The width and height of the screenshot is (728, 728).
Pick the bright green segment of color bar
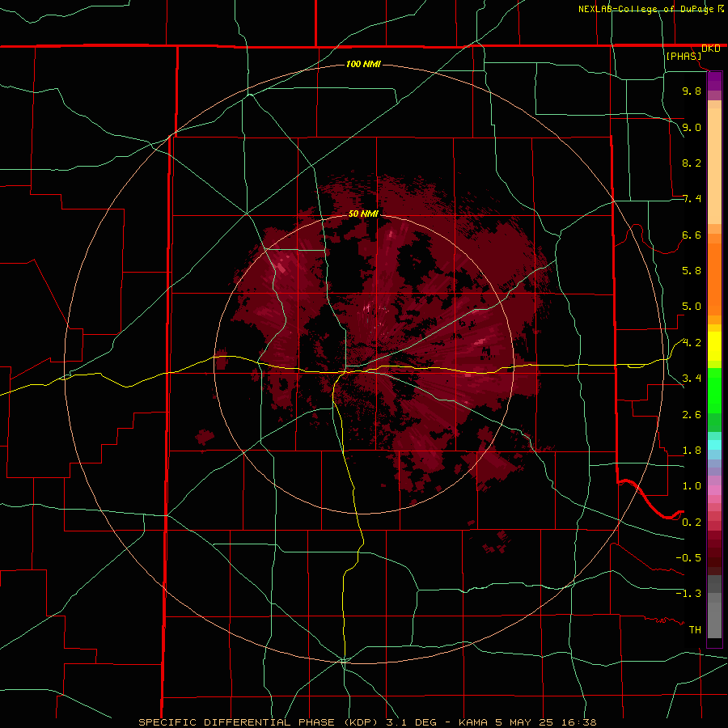(714, 390)
